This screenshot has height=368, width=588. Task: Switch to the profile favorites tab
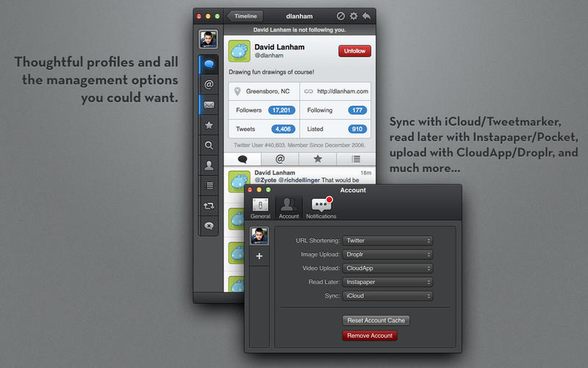point(318,159)
